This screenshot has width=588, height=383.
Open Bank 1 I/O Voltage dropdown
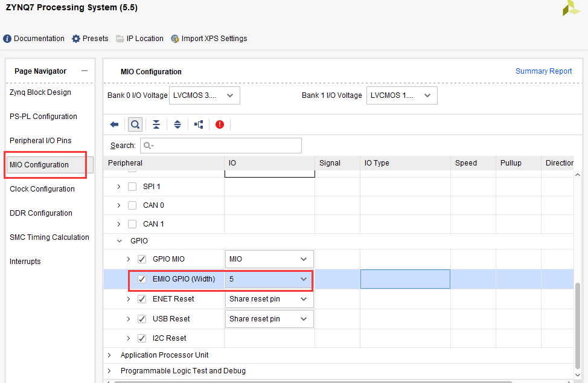coord(401,95)
